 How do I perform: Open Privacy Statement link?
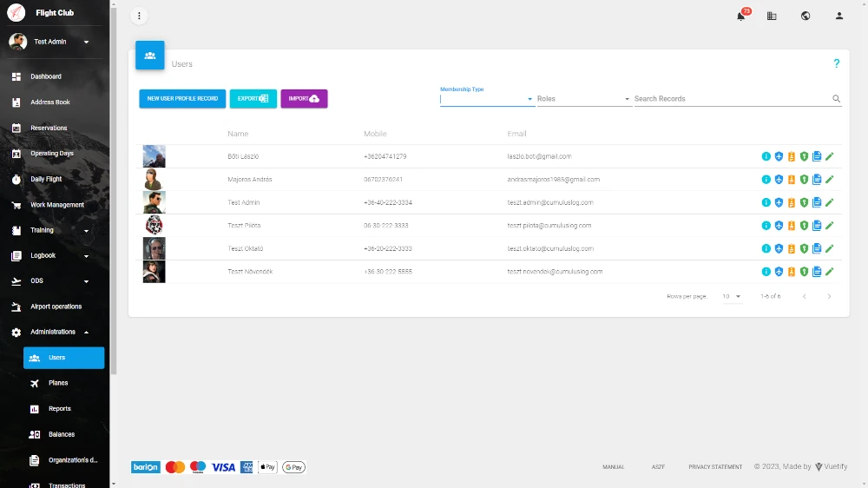click(715, 467)
